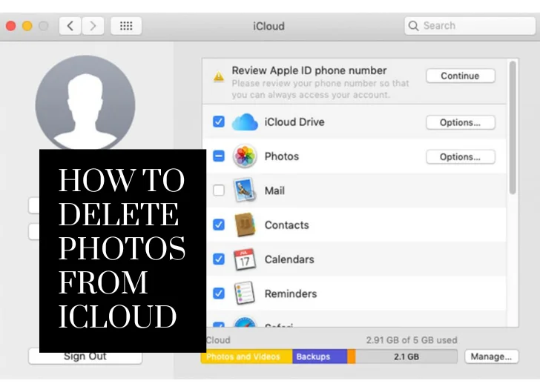Image resolution: width=540 pixels, height=392 pixels.
Task: Toggle the Photos mixed-state checkbox
Action: pyautogui.click(x=219, y=156)
